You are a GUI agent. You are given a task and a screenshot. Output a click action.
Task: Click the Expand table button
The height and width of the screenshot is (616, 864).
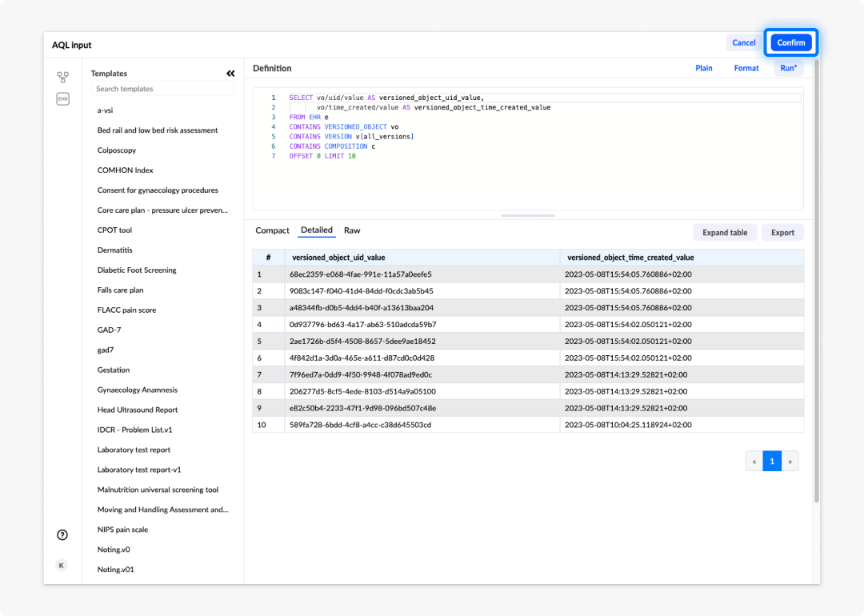pos(725,233)
